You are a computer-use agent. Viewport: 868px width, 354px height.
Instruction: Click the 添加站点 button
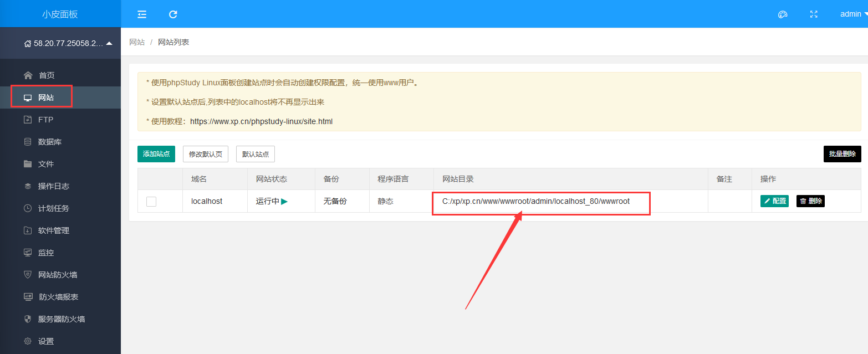[x=156, y=154]
